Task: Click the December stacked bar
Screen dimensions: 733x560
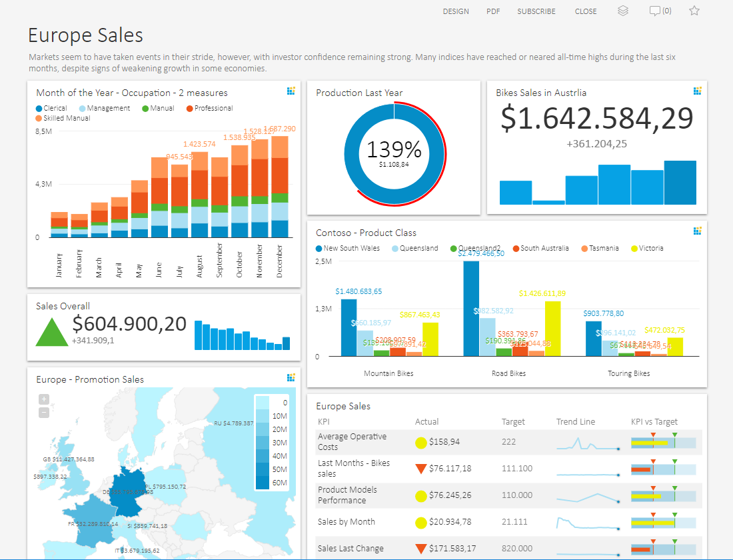Action: pyautogui.click(x=280, y=187)
